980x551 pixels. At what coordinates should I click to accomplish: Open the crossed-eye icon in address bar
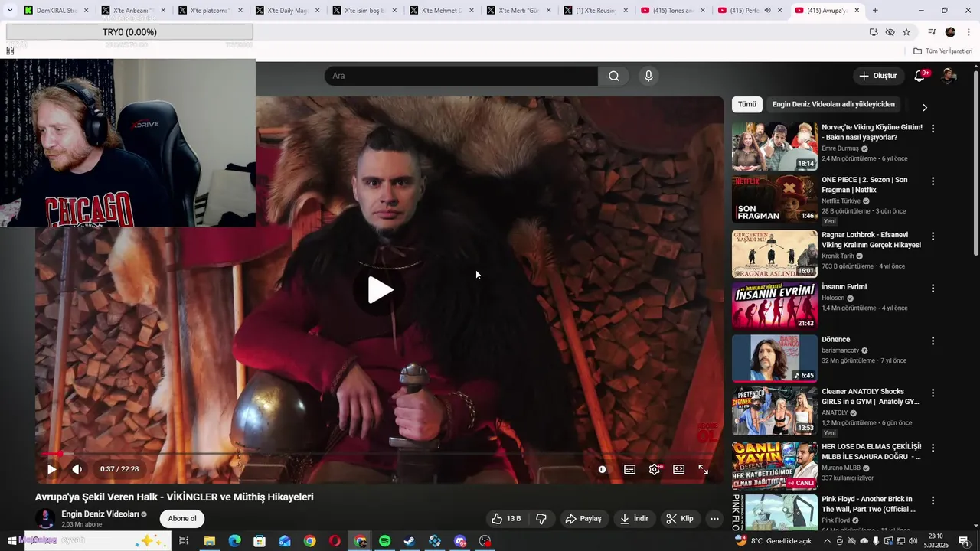point(890,32)
